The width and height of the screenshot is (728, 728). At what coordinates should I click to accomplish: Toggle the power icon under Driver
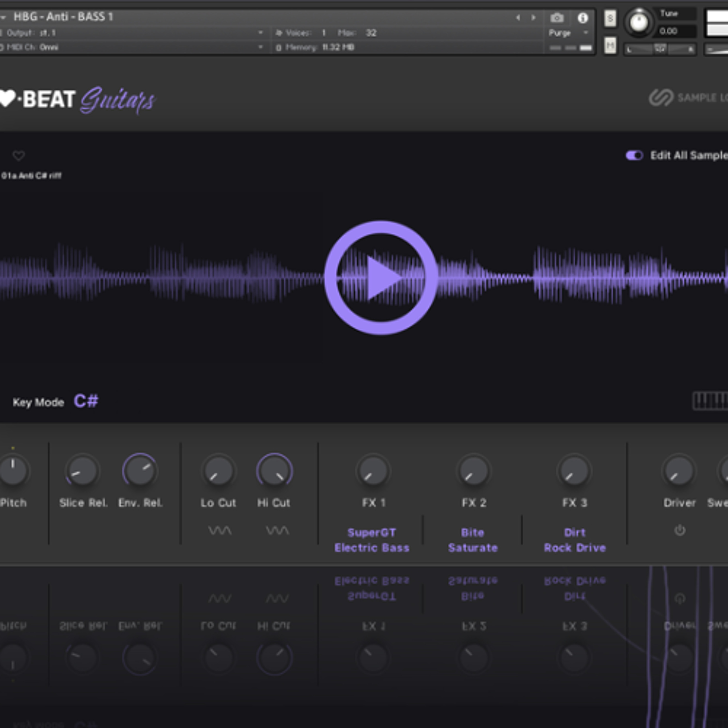(x=680, y=530)
